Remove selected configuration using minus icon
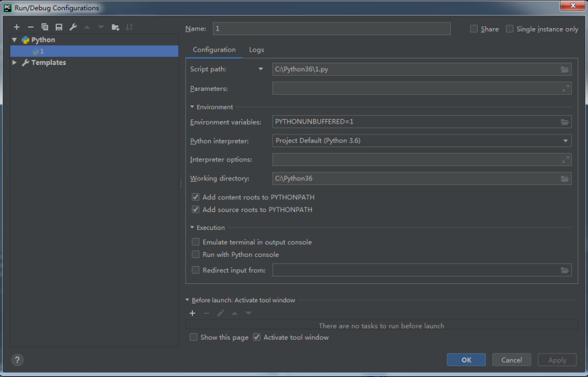The height and width of the screenshot is (377, 588). pos(30,26)
